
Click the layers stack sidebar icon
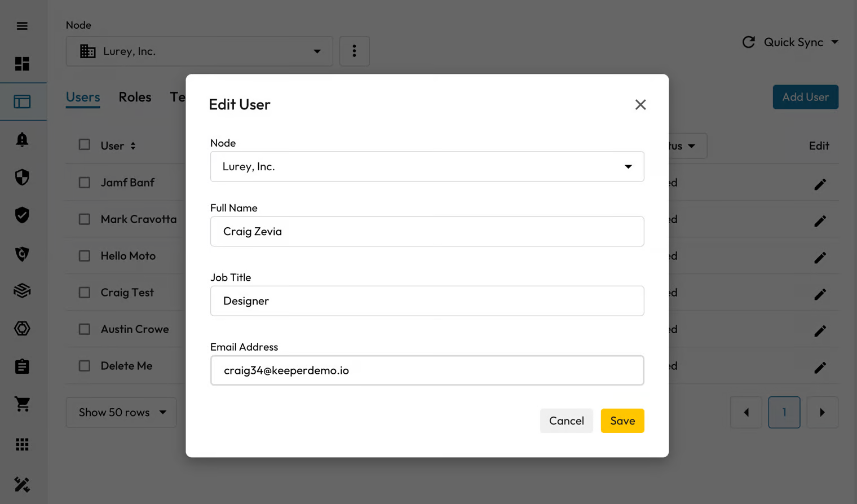tap(22, 291)
